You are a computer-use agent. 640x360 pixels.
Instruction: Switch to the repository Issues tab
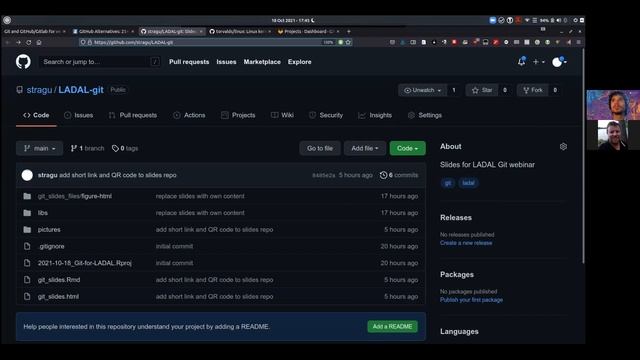pos(78,116)
